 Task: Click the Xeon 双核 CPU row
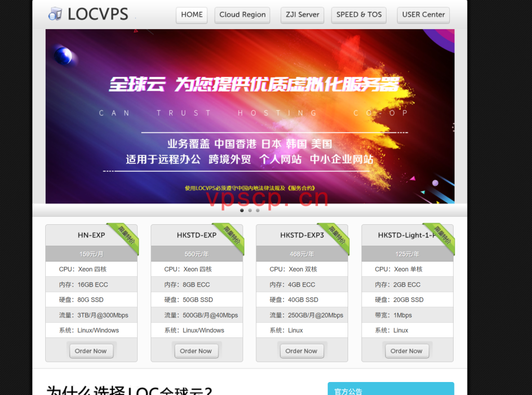tap(302, 269)
